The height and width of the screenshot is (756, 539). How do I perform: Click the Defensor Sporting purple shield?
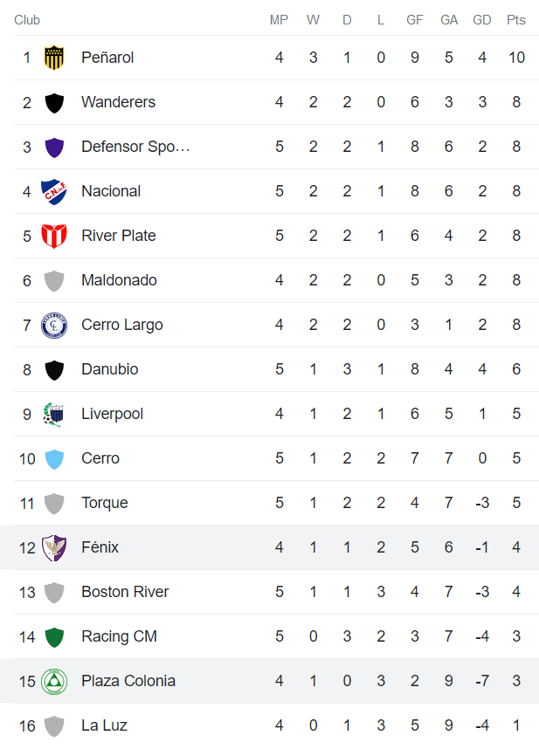(54, 147)
